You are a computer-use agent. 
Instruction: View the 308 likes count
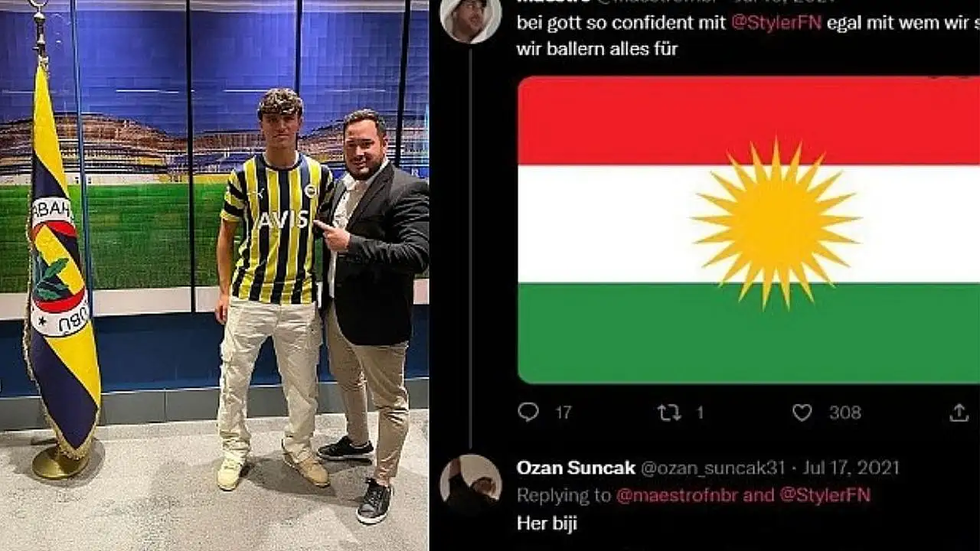point(845,412)
